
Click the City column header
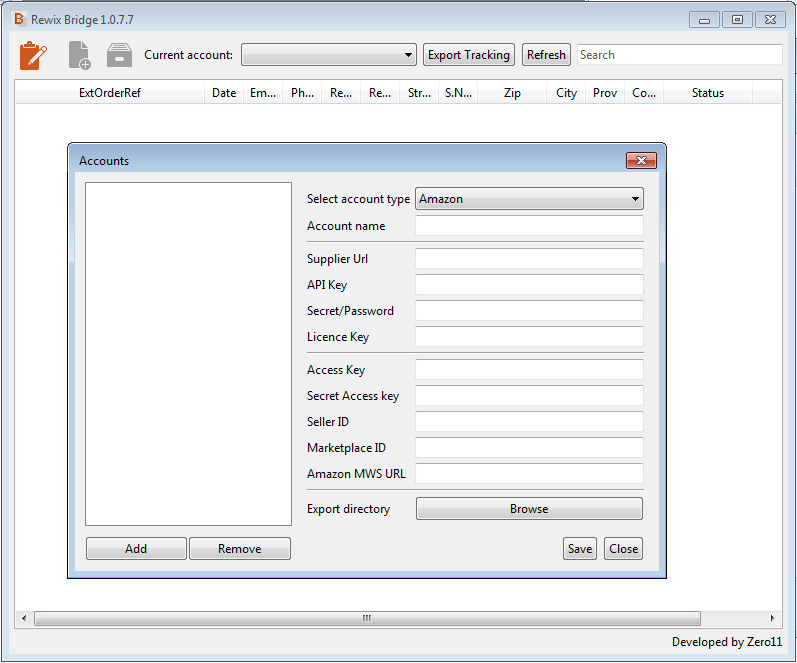tap(566, 93)
